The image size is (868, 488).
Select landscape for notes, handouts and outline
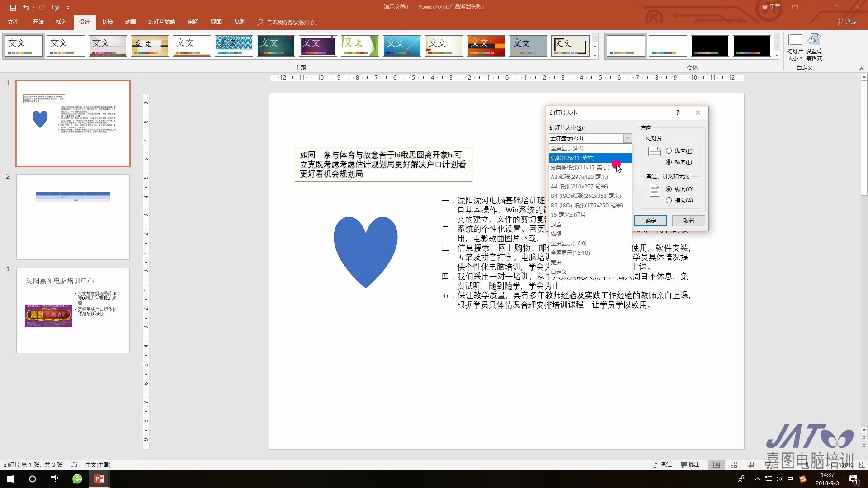coord(669,201)
